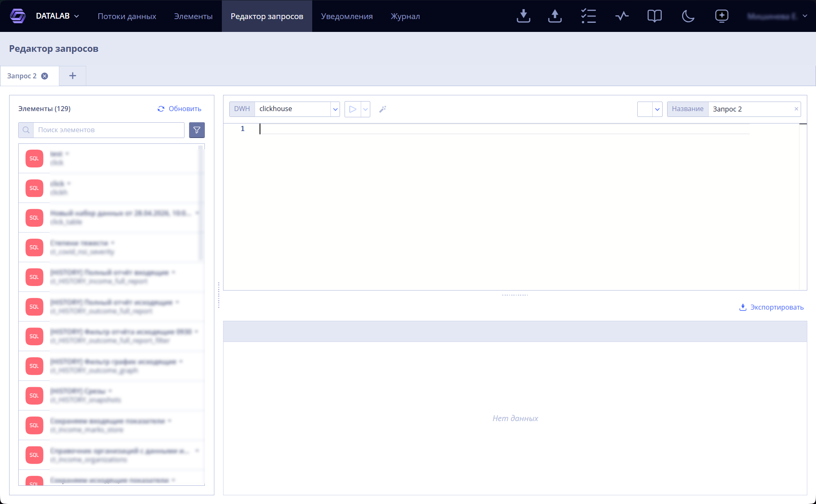Viewport: 816px width, 504px height.
Task: Expand the clickhouse DWH dropdown
Action: [335, 109]
